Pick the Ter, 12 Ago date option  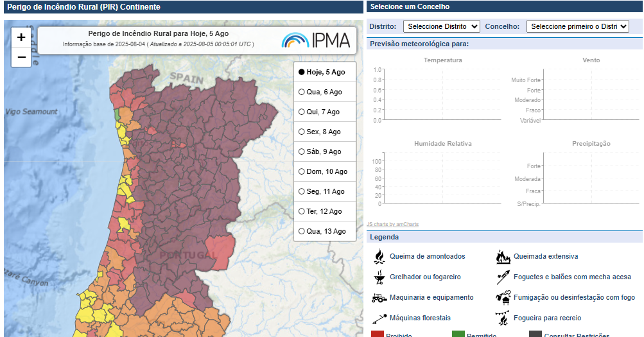[302, 212]
